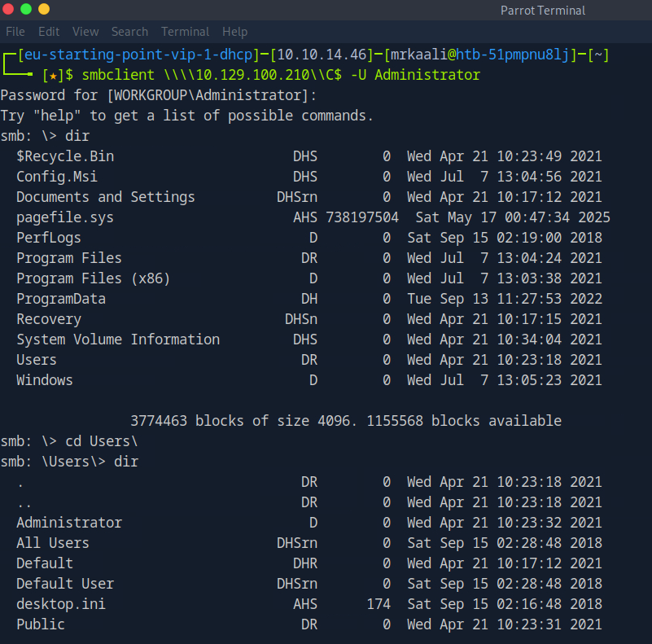Open the File menu
The height and width of the screenshot is (644, 652).
(x=15, y=32)
